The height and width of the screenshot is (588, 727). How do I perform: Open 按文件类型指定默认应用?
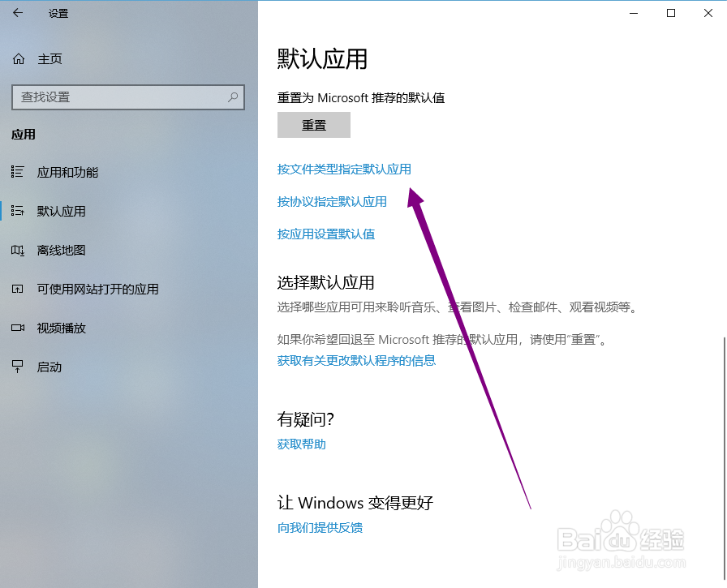pos(344,170)
